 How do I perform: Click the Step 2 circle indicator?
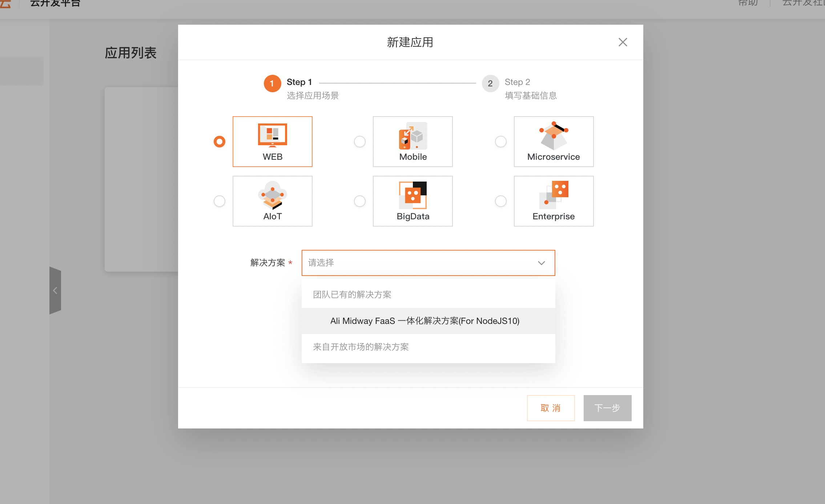click(490, 84)
